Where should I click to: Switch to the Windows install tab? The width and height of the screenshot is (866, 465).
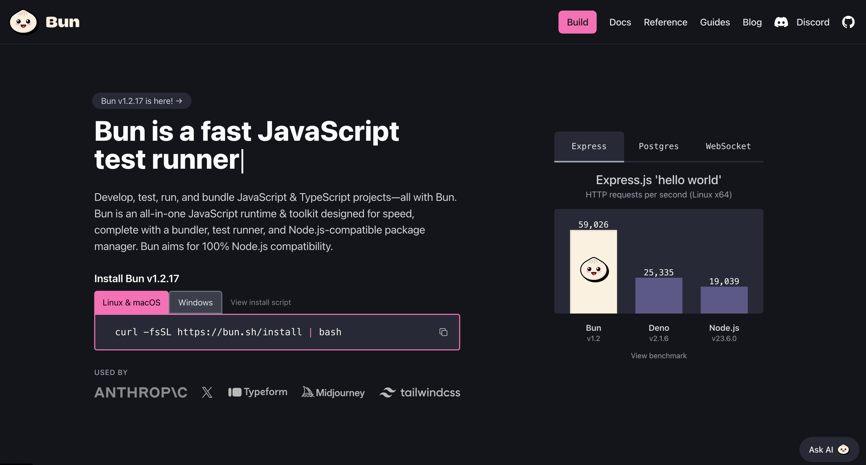196,303
